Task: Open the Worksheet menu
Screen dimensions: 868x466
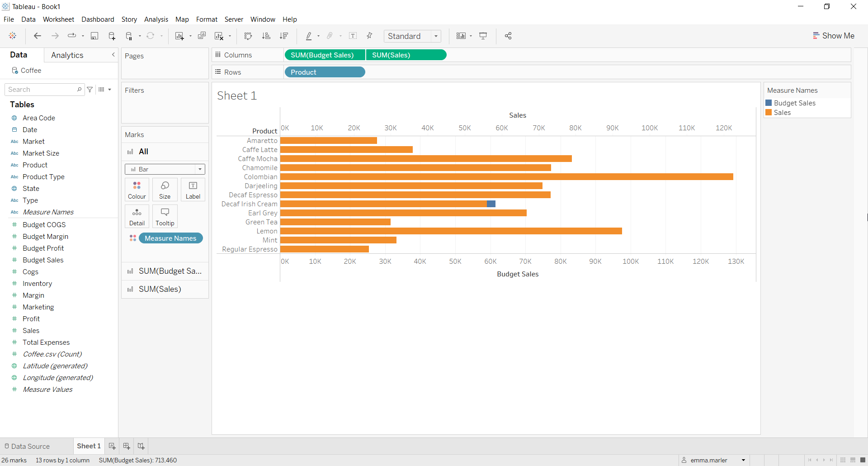Action: click(58, 19)
